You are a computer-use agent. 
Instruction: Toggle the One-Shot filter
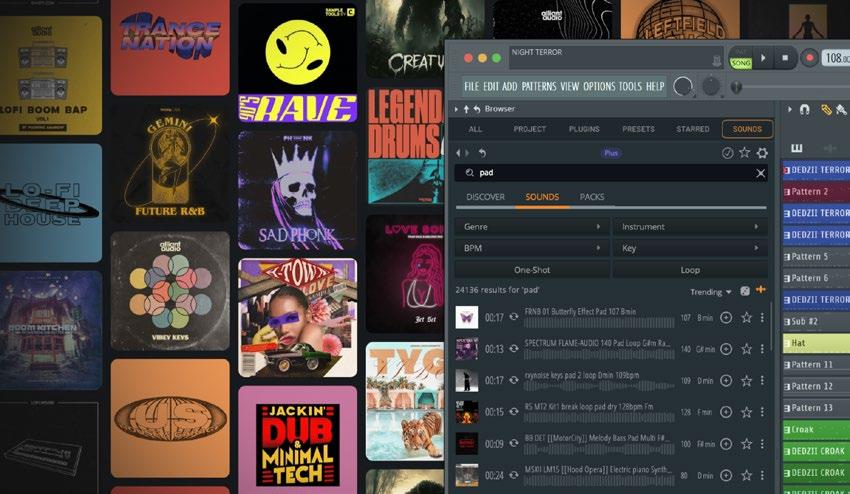coord(532,270)
